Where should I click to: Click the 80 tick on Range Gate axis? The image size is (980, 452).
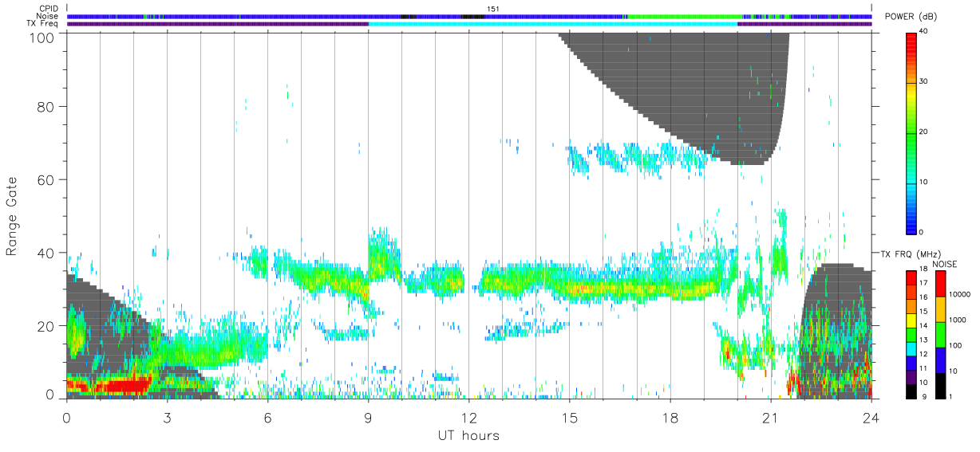(47, 107)
